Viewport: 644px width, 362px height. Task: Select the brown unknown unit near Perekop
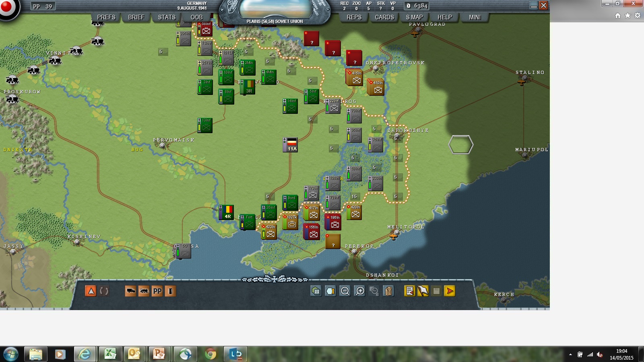(x=333, y=241)
